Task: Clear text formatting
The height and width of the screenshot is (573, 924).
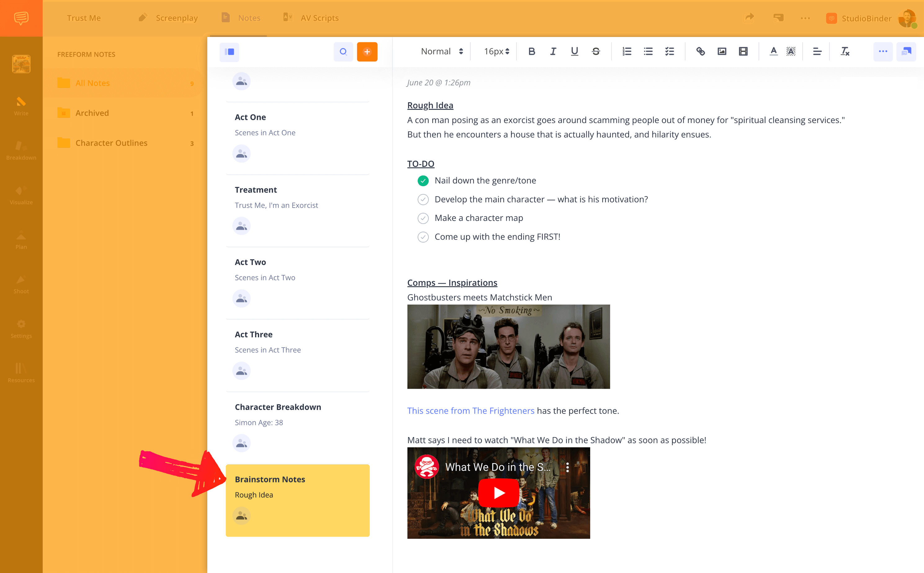Action: tap(845, 52)
